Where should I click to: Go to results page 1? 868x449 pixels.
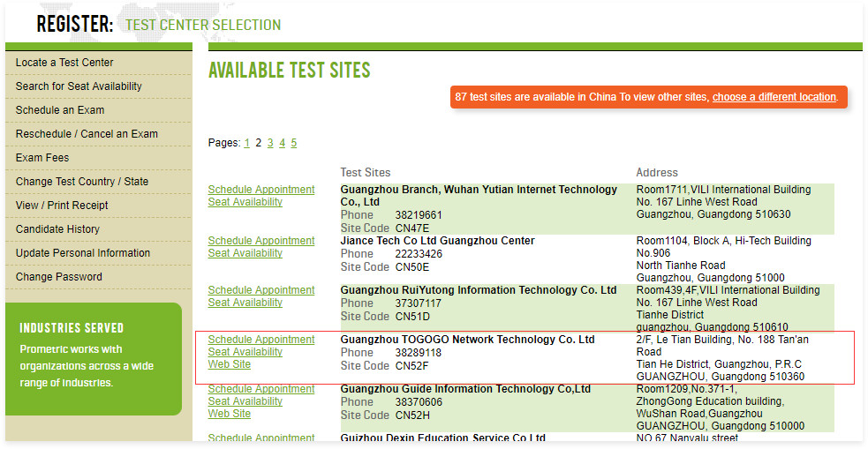247,143
